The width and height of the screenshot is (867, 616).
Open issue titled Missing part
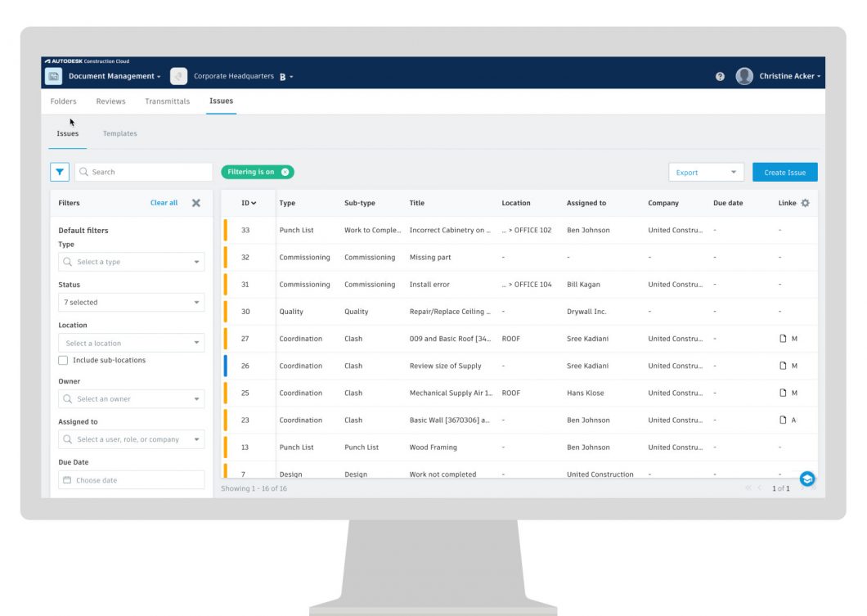430,257
